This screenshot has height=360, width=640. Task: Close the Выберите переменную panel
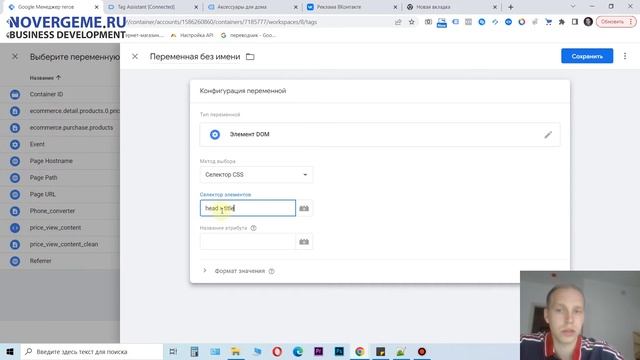tap(15, 57)
